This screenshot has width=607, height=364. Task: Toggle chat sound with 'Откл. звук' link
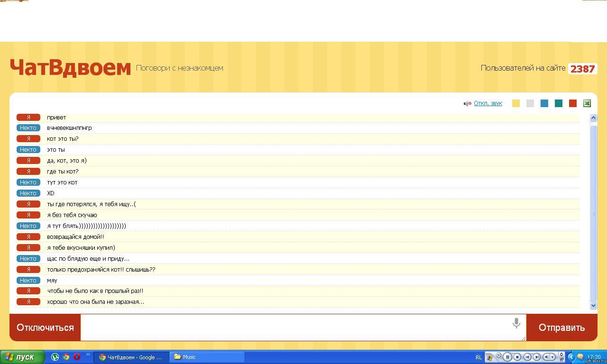487,103
